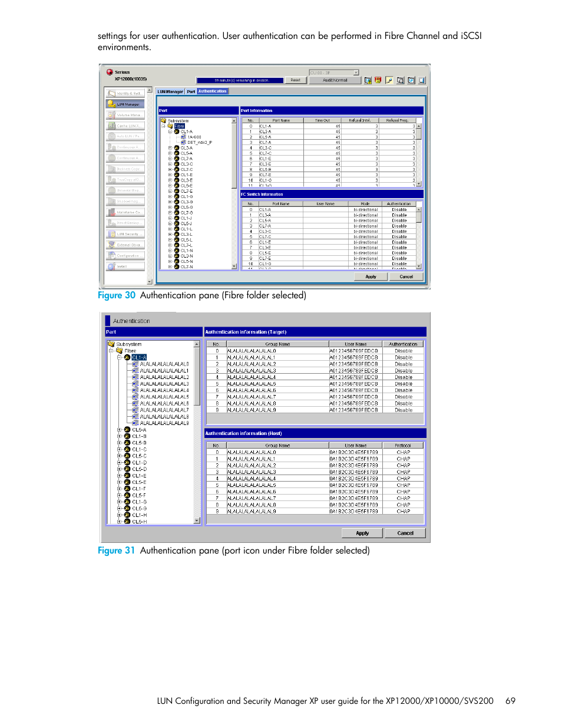This screenshot has height=728, width=562.
Task: Select the Authentication tab in Figure 30
Action: tap(213, 91)
